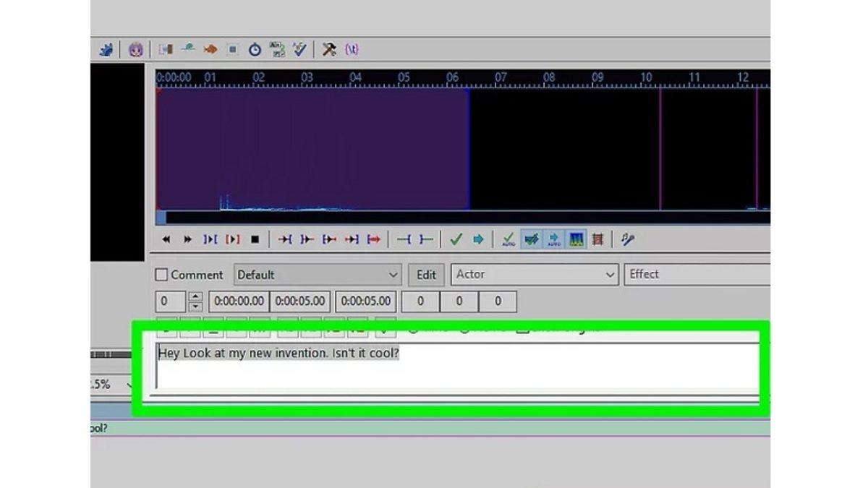Expand the Actor combo box

611,275
